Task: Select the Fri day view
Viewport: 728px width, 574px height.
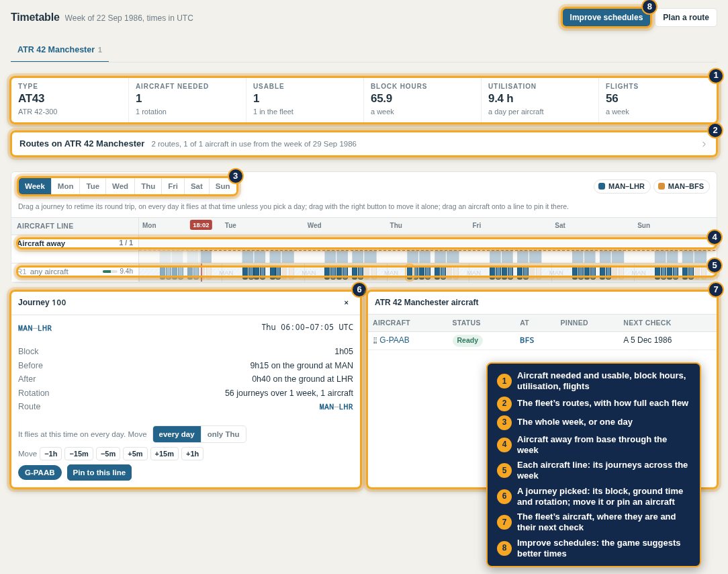Action: point(173,186)
